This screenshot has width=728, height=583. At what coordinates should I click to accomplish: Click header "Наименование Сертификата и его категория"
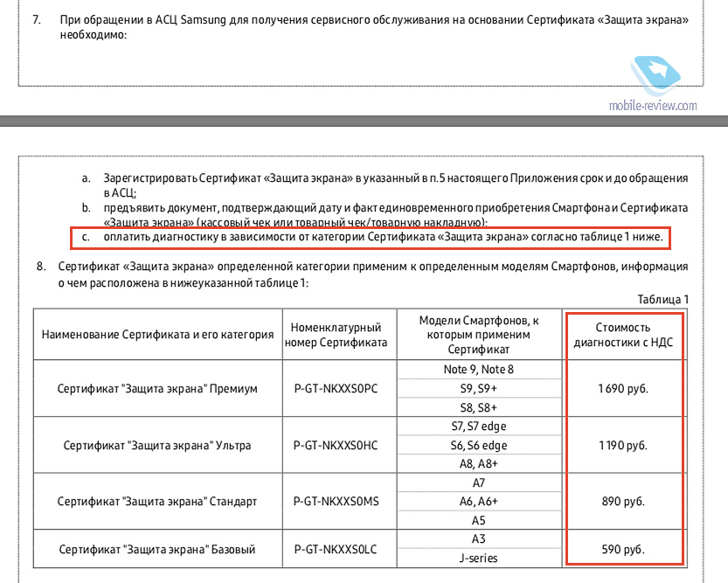[x=158, y=335]
